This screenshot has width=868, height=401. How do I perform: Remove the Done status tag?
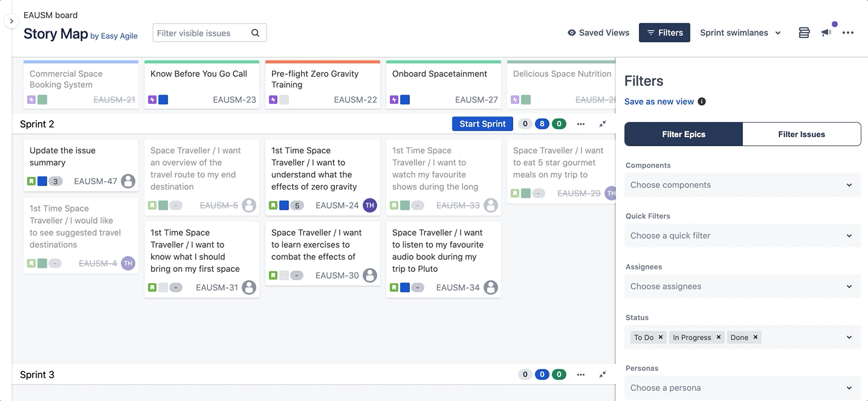pyautogui.click(x=756, y=337)
